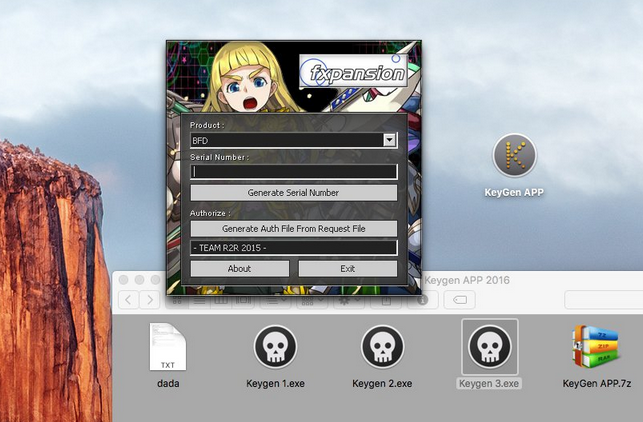
Task: Click Generate Auth File From Request File
Action: click(294, 229)
